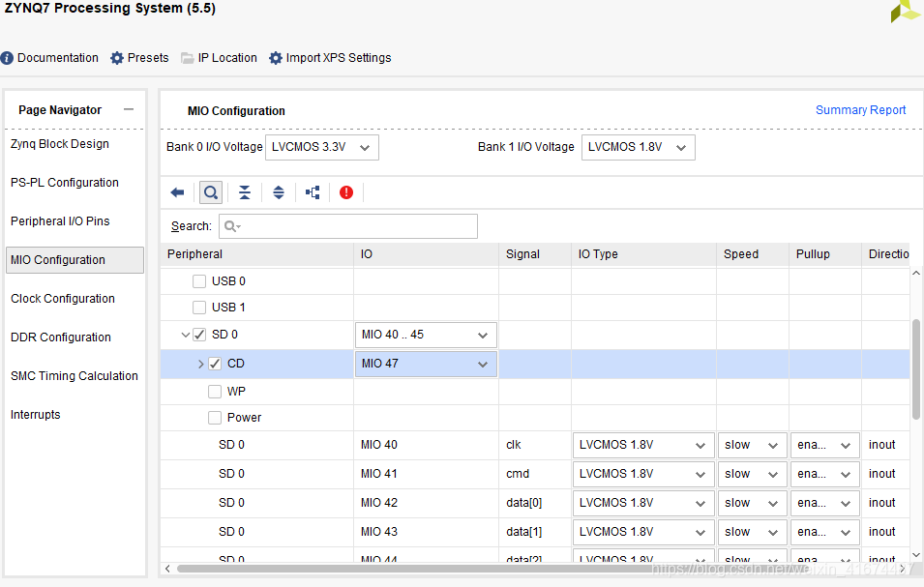Enable the USB 1 checkbox
The width and height of the screenshot is (924, 587).
coord(199,308)
